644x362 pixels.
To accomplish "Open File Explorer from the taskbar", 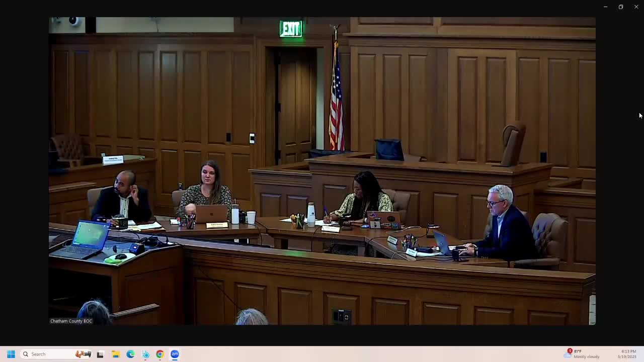I will pyautogui.click(x=115, y=354).
